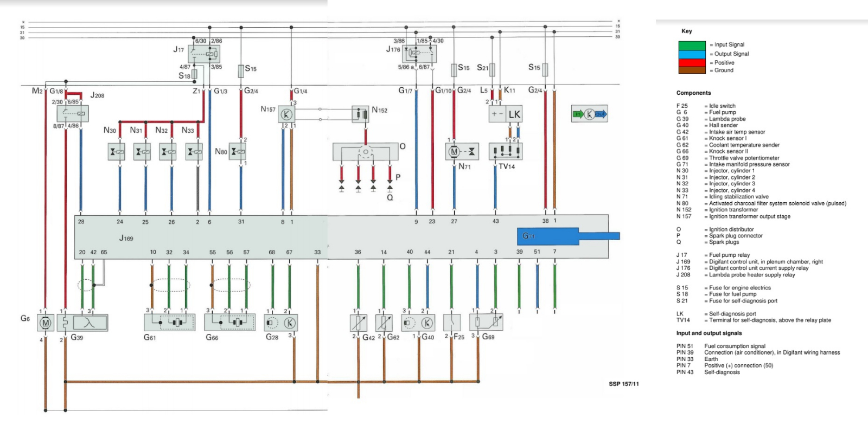Select the J208 lambda probe heater relay
The height and width of the screenshot is (425, 868).
click(73, 113)
